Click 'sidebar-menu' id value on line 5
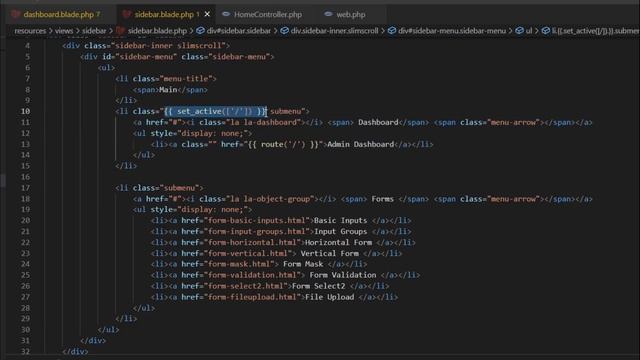This screenshot has height=360, width=640. pyautogui.click(x=146, y=57)
